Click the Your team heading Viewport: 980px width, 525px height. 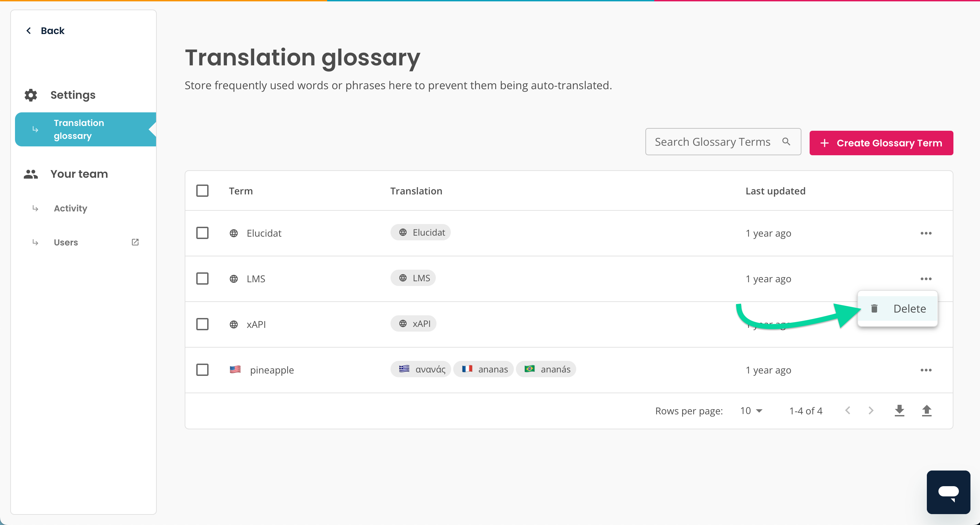click(79, 174)
